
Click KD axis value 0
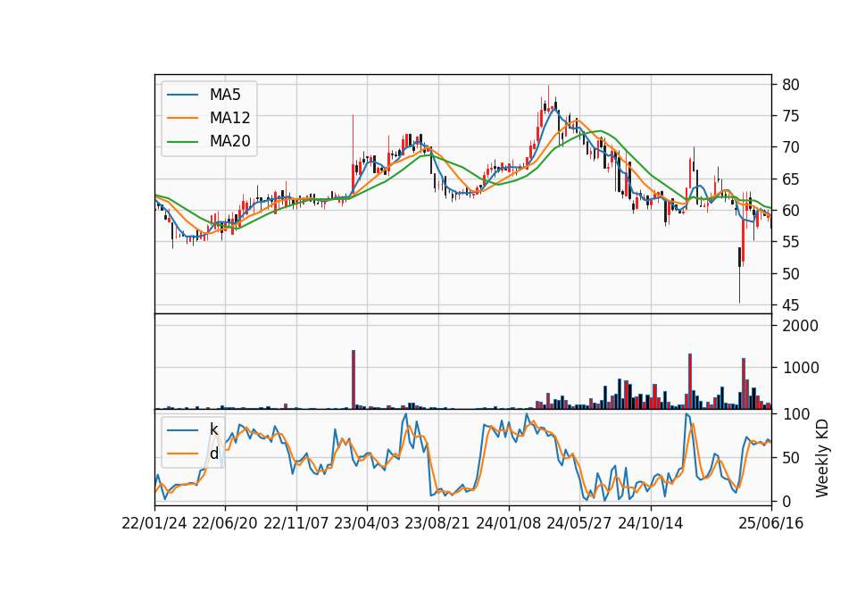[x=786, y=501]
